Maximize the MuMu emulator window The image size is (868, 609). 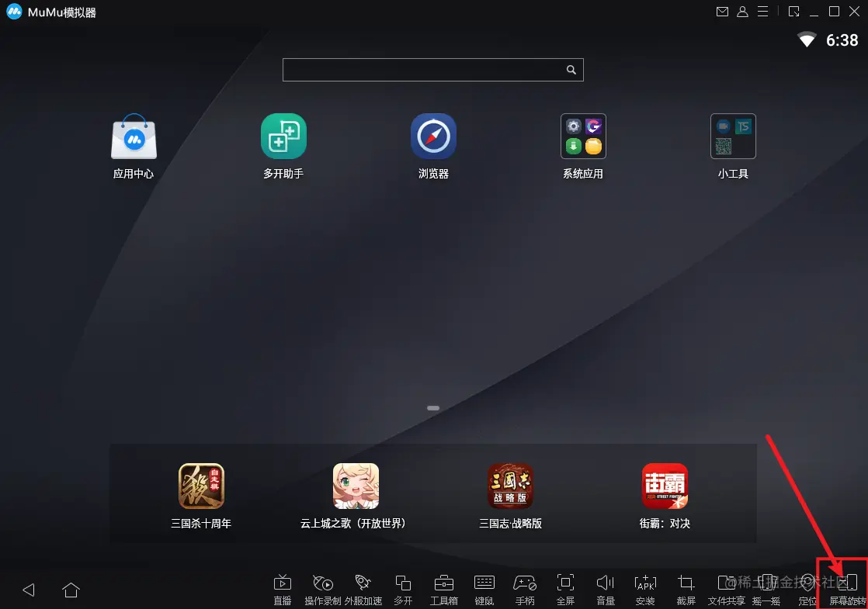click(835, 12)
